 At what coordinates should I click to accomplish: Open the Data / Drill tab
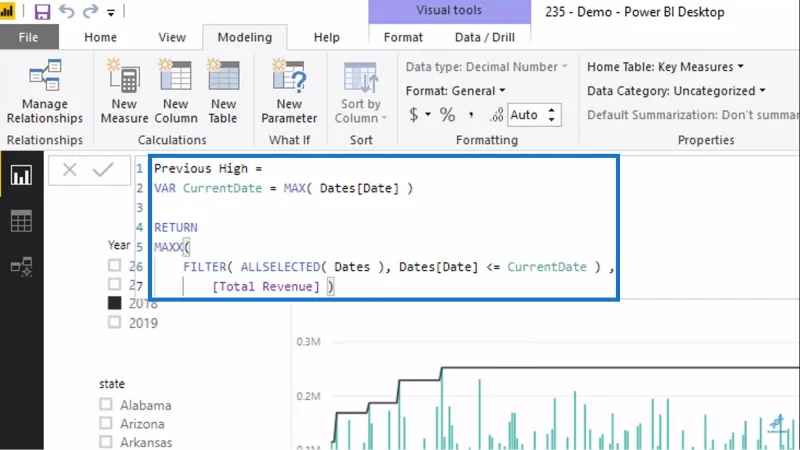pyautogui.click(x=485, y=37)
